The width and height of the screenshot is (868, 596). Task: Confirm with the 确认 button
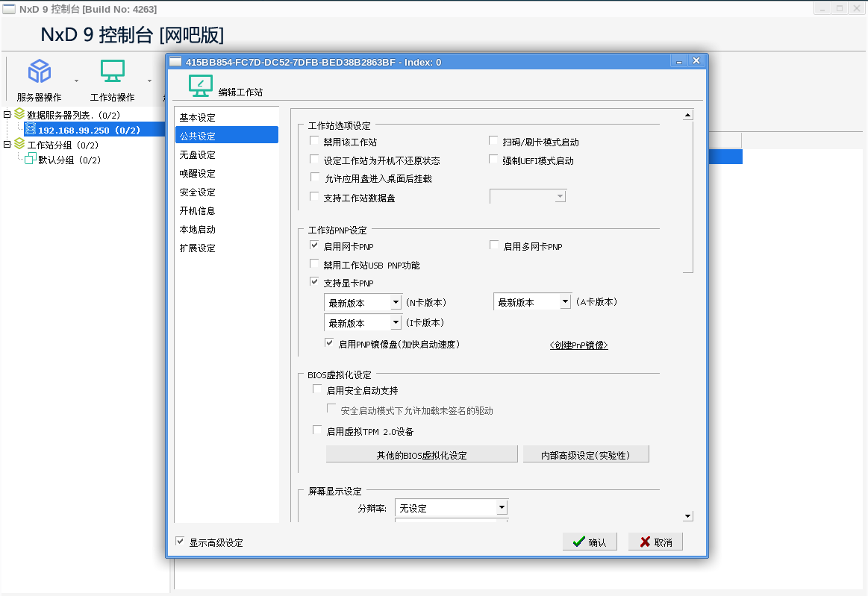[590, 542]
